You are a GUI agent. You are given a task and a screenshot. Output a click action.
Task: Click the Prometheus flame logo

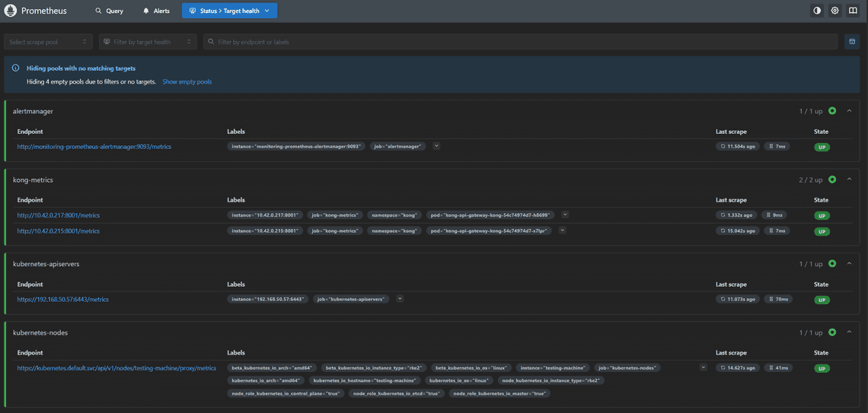tap(11, 11)
